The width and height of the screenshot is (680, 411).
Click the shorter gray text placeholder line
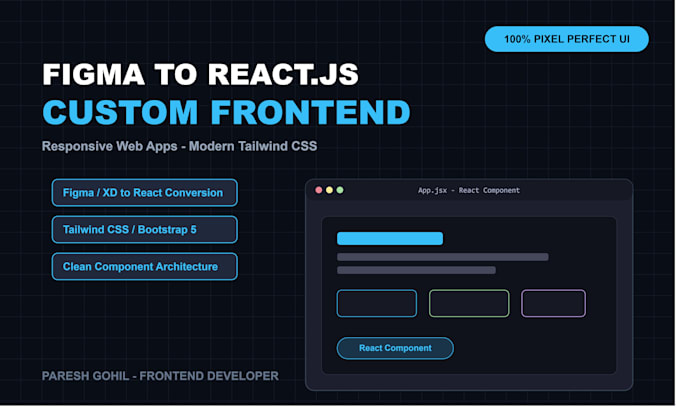point(416,270)
